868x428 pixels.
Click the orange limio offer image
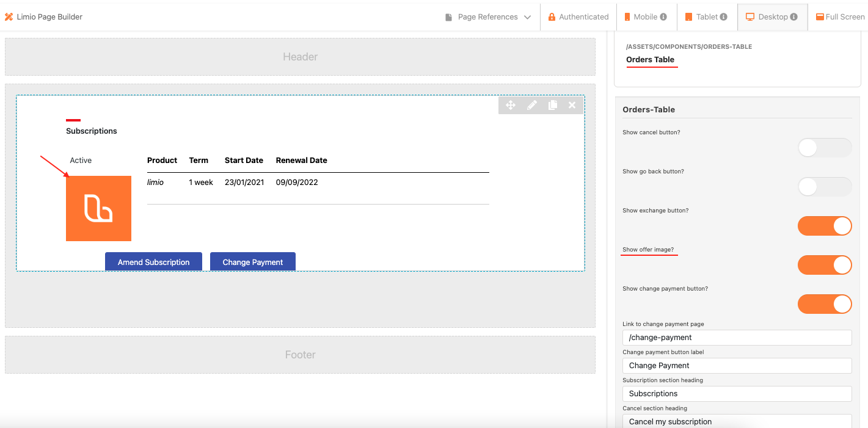[98, 208]
